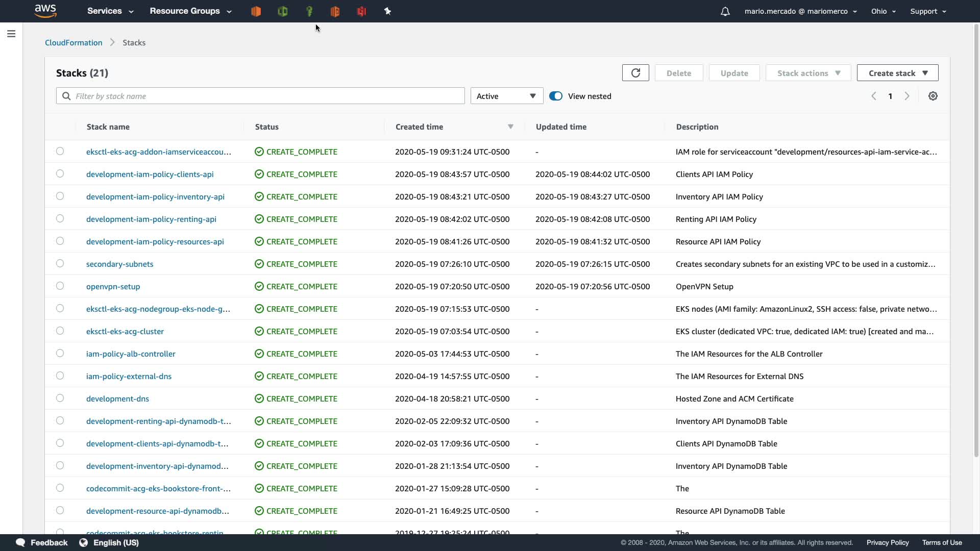The width and height of the screenshot is (980, 551).
Task: Sort by Created time column arrow
Action: click(x=510, y=127)
